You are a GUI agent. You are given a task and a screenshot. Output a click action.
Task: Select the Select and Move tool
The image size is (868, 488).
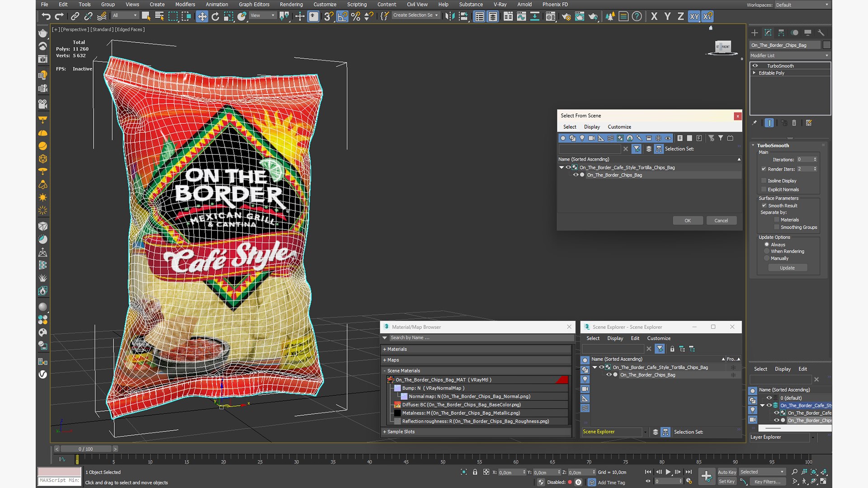(x=202, y=17)
